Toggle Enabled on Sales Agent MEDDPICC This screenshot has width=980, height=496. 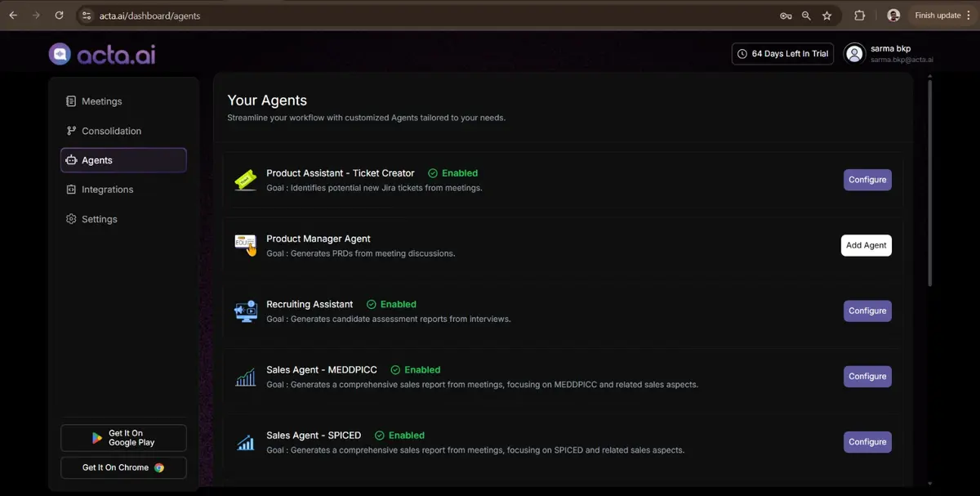pyautogui.click(x=415, y=369)
